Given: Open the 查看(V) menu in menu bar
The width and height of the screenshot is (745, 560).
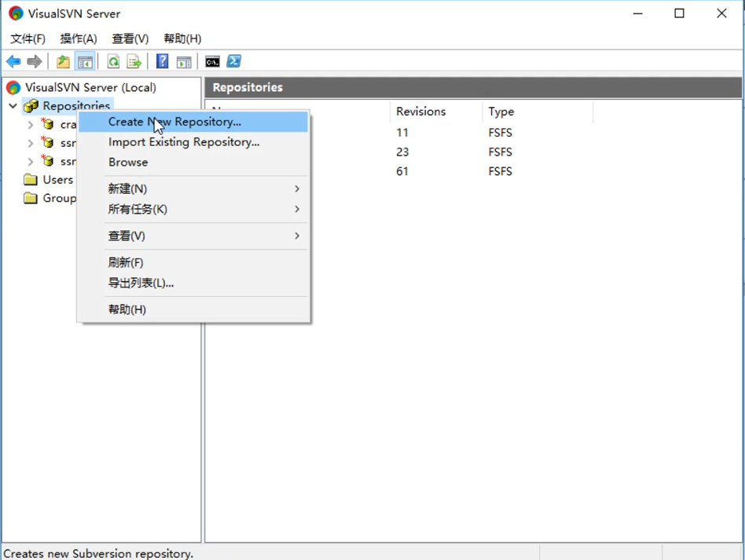Looking at the screenshot, I should pos(130,38).
